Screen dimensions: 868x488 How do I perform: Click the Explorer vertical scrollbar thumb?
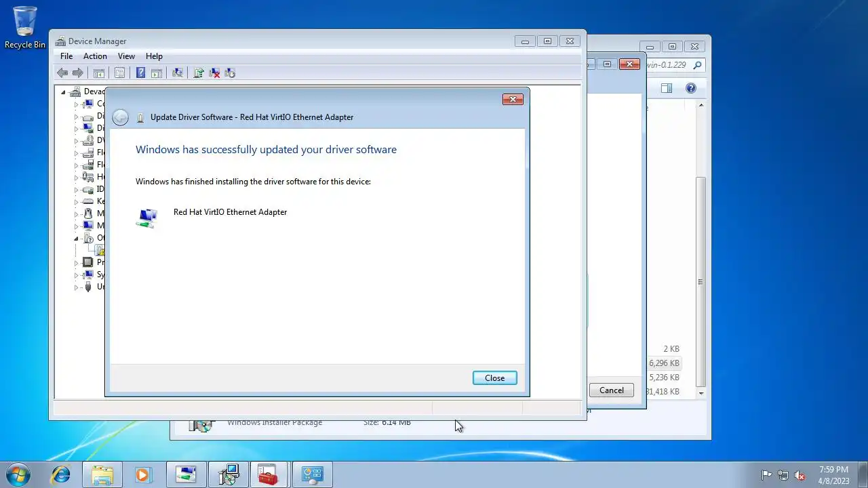tap(701, 281)
